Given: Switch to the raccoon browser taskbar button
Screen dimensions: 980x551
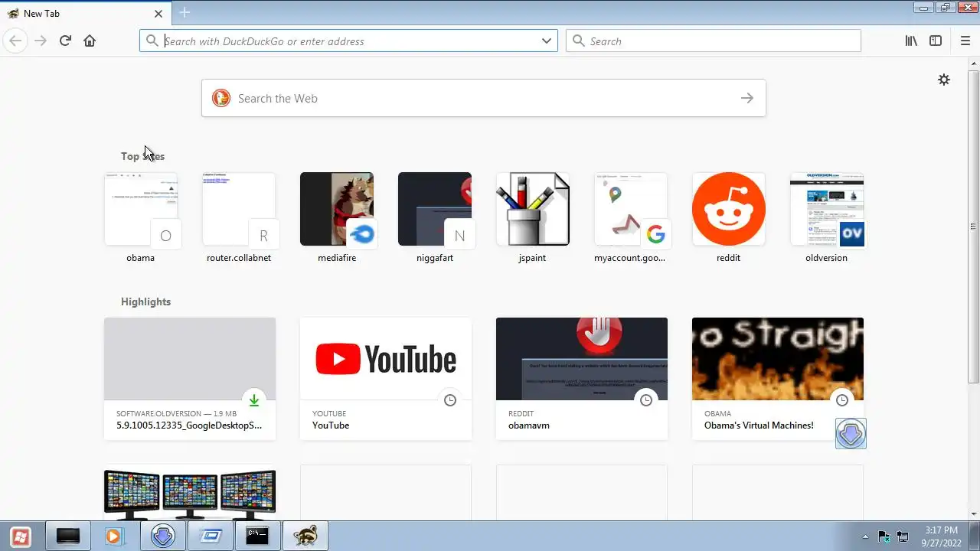Looking at the screenshot, I should click(x=305, y=536).
